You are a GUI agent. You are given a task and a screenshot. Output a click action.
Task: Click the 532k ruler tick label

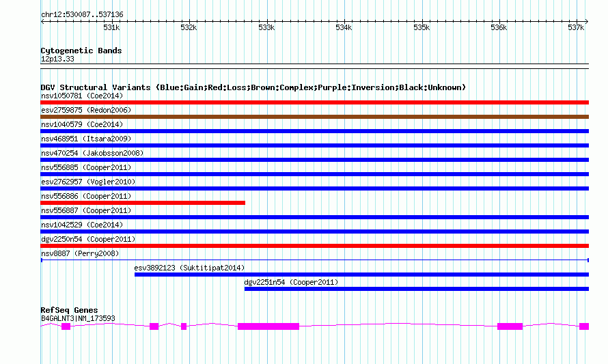tap(189, 27)
